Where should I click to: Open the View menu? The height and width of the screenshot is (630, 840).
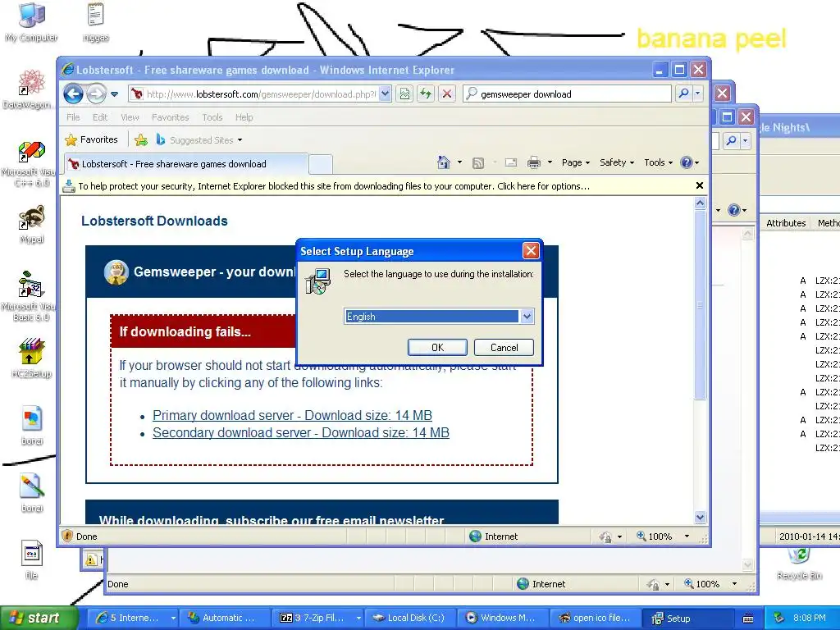[x=130, y=117]
